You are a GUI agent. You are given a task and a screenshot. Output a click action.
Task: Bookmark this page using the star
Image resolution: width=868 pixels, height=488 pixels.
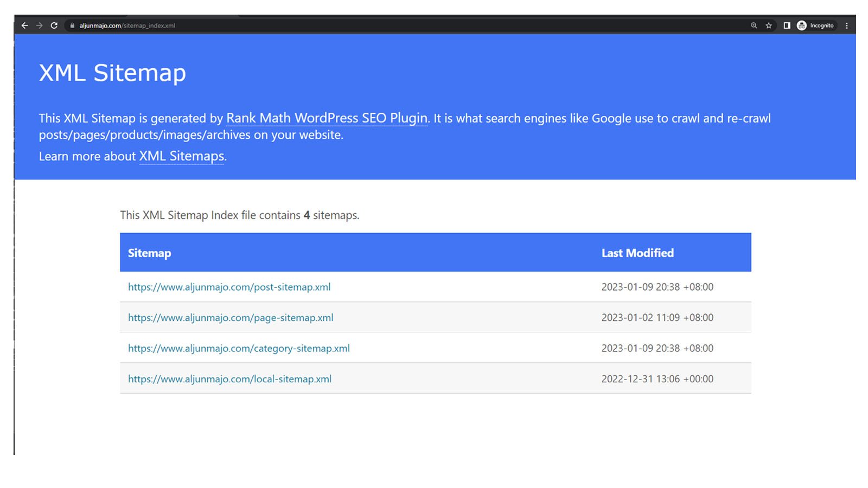pos(768,25)
